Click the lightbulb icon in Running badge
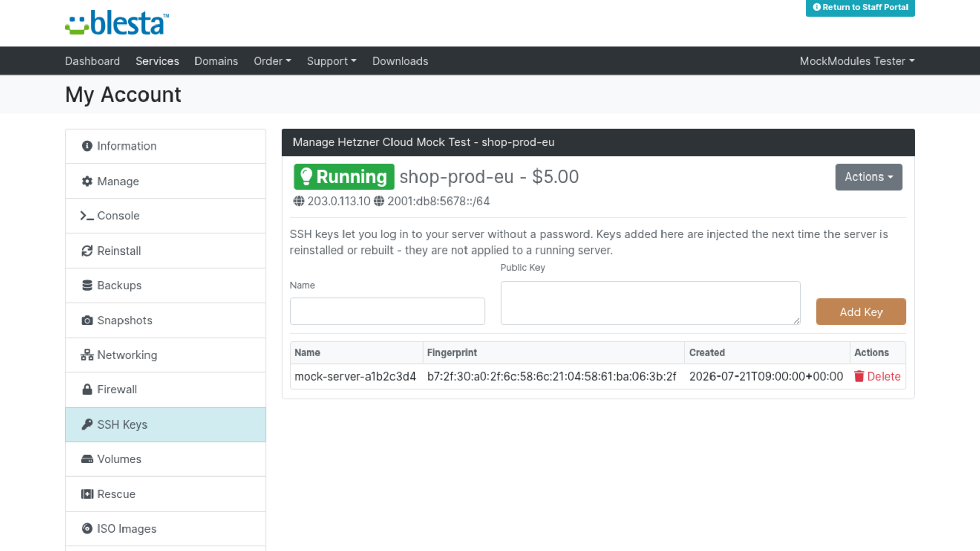Viewport: 980px width, 551px height. (x=306, y=177)
